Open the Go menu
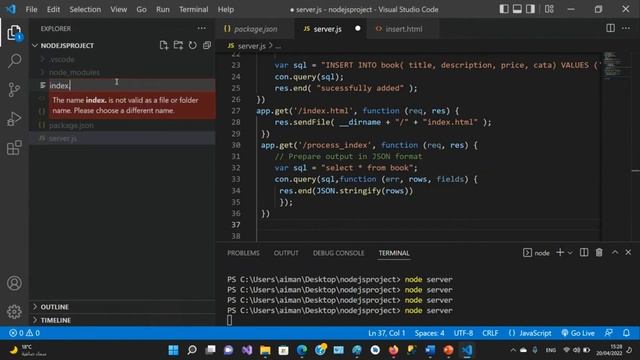Screen dimensions: 640x360 (x=141, y=9)
